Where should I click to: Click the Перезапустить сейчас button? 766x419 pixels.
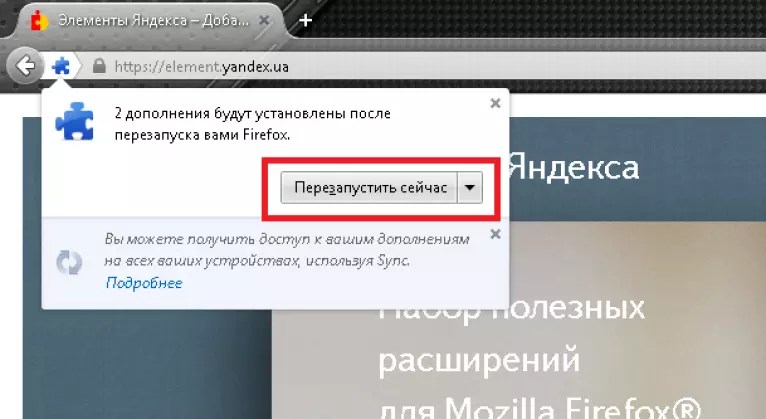369,188
